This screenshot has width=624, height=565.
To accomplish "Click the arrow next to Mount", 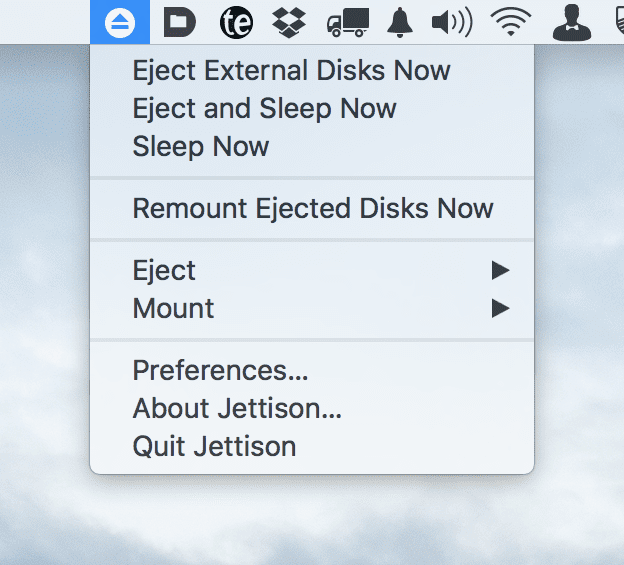I will [501, 309].
